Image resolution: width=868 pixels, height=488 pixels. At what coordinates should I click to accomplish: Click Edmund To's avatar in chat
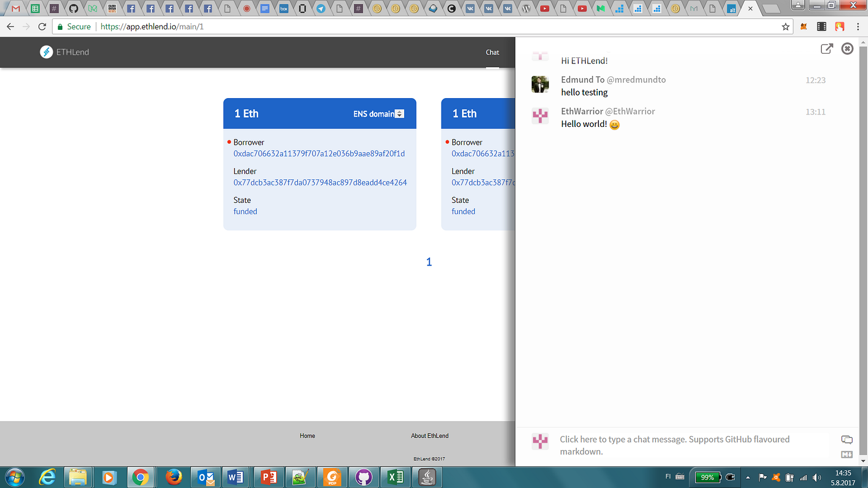[540, 84]
